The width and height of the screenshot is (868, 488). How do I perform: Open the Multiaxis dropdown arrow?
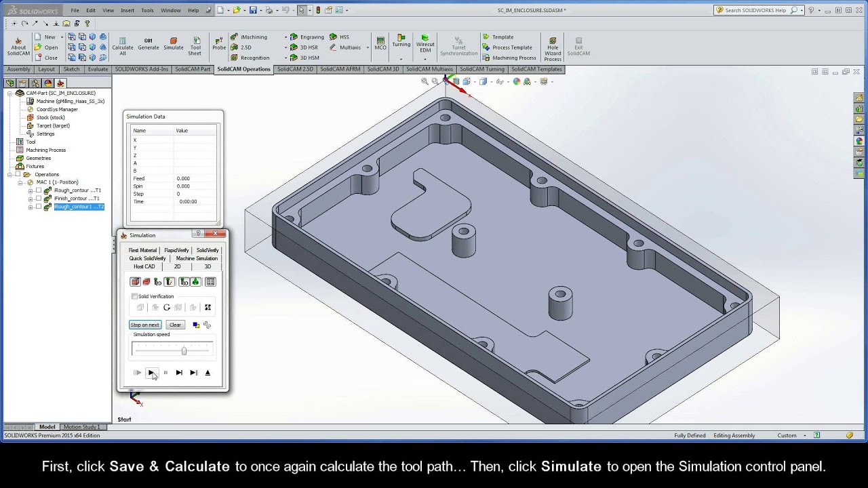(367, 47)
